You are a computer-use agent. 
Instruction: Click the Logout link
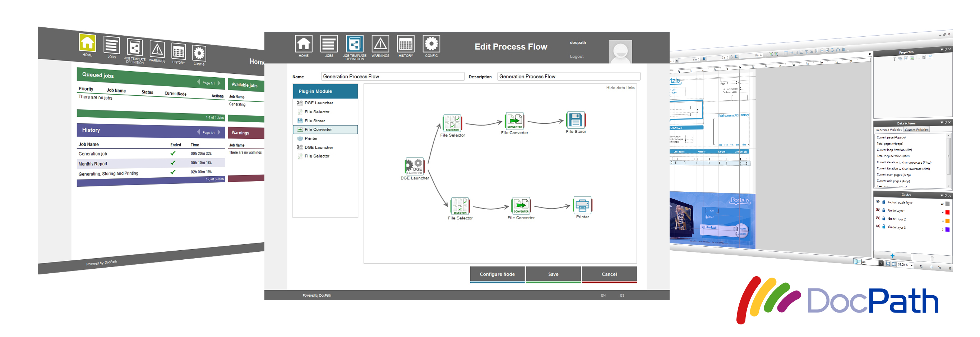click(x=576, y=56)
